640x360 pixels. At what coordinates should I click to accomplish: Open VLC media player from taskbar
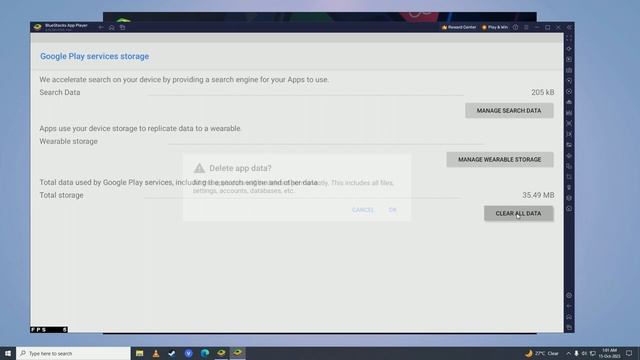click(156, 353)
